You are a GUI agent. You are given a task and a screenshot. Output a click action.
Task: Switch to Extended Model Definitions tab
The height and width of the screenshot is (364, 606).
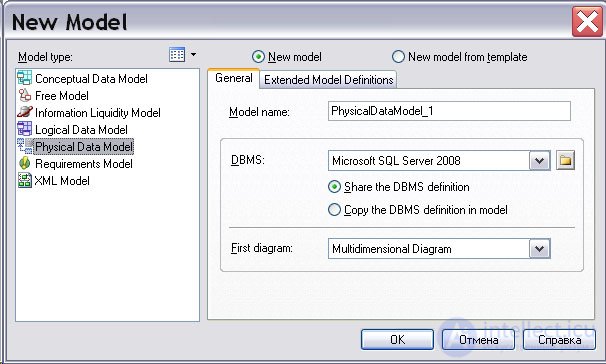(329, 80)
